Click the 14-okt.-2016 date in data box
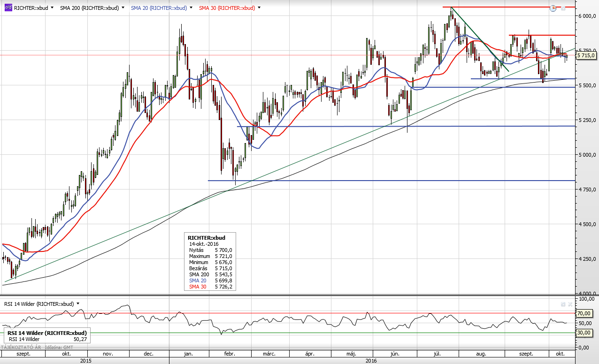The image size is (599, 364). (204, 244)
